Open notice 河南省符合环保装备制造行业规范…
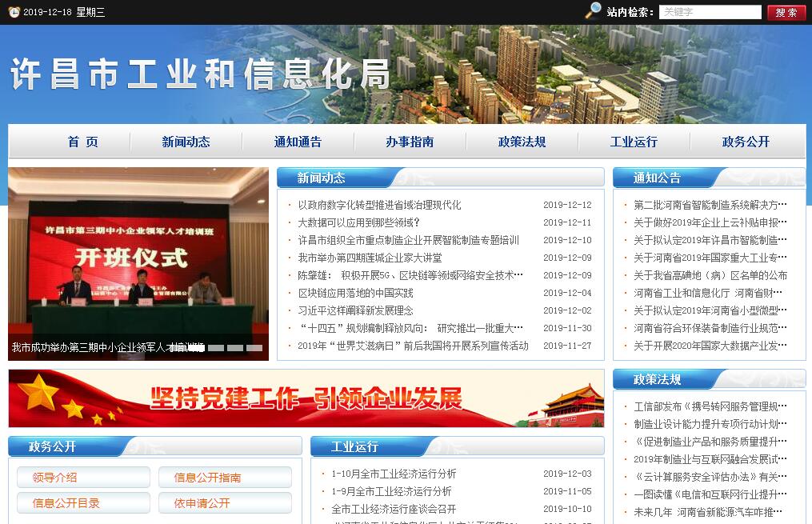 710,328
